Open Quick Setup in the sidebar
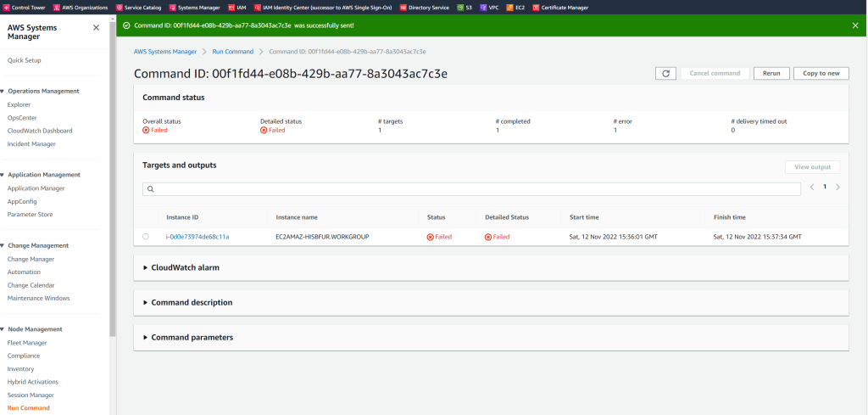 [x=25, y=60]
